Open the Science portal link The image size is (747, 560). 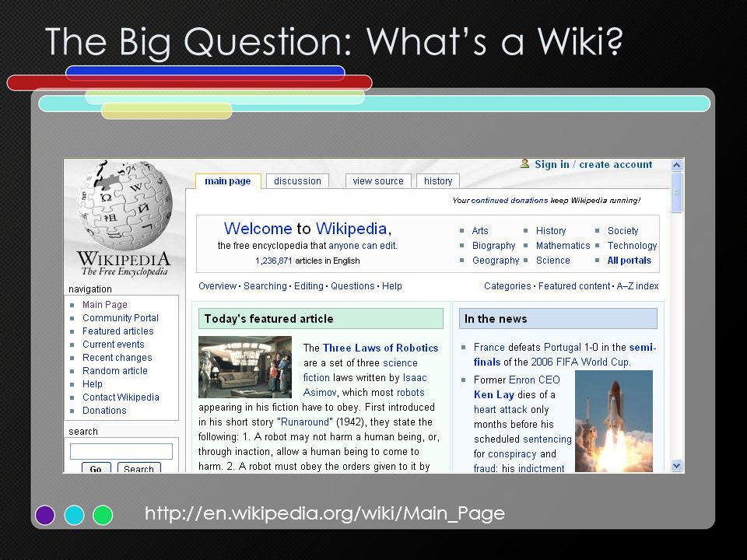tap(552, 261)
